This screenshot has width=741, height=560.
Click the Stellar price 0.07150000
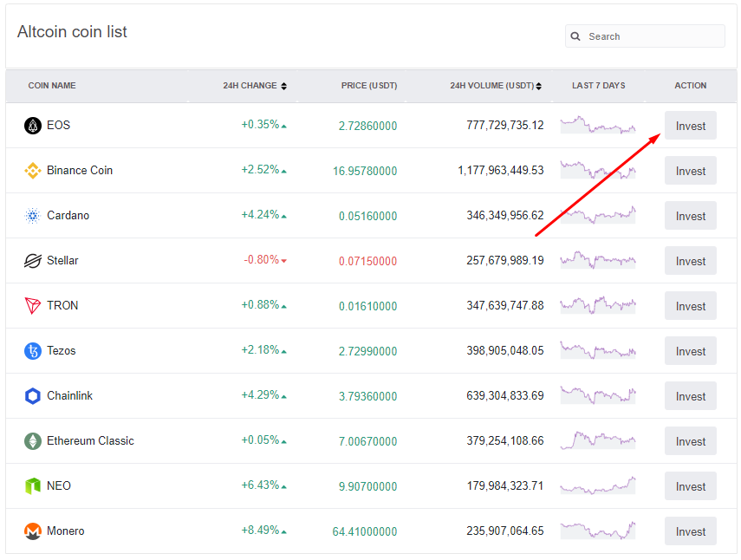[x=367, y=261]
